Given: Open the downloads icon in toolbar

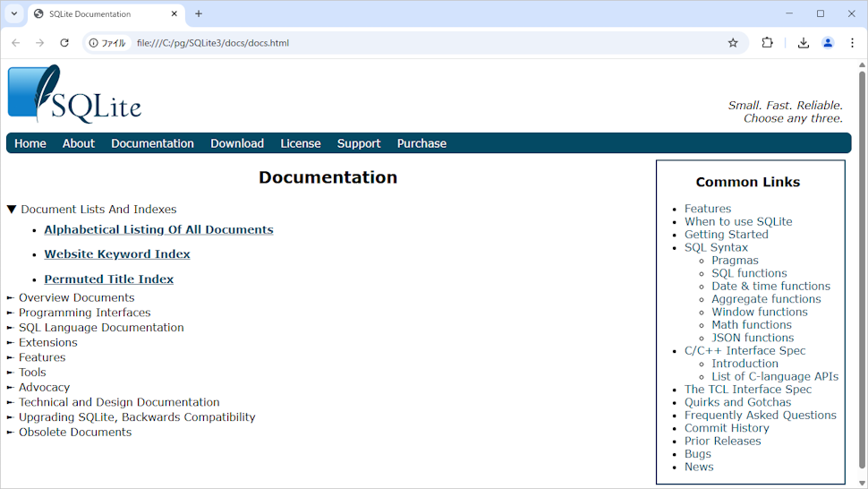Looking at the screenshot, I should (x=804, y=43).
